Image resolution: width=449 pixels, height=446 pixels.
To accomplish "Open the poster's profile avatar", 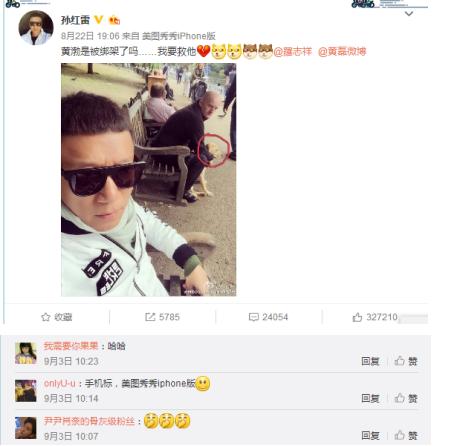I will tap(36, 28).
